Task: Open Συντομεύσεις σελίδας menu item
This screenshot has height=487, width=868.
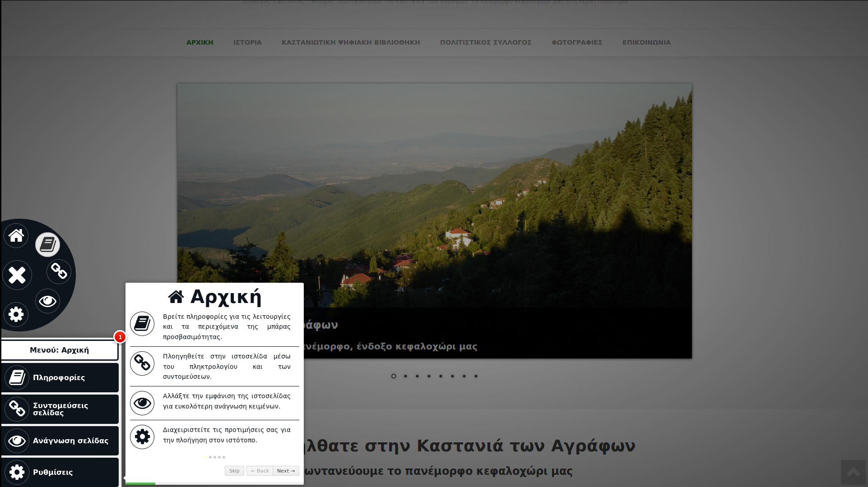Action: point(60,409)
